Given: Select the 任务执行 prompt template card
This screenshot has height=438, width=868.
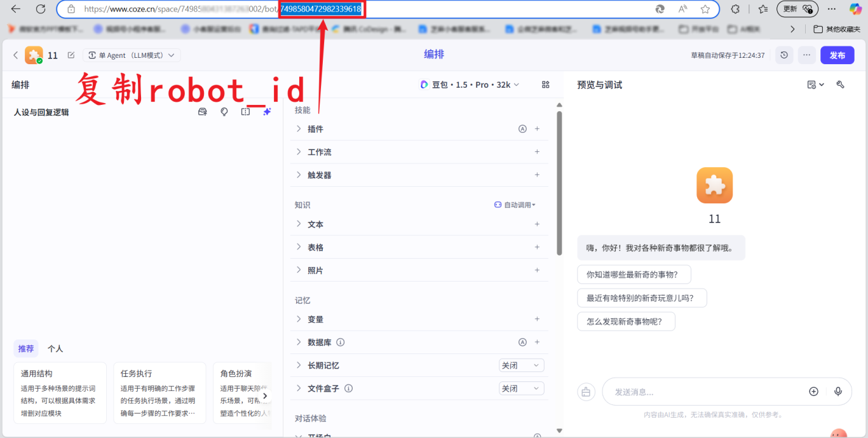Looking at the screenshot, I should tap(159, 393).
